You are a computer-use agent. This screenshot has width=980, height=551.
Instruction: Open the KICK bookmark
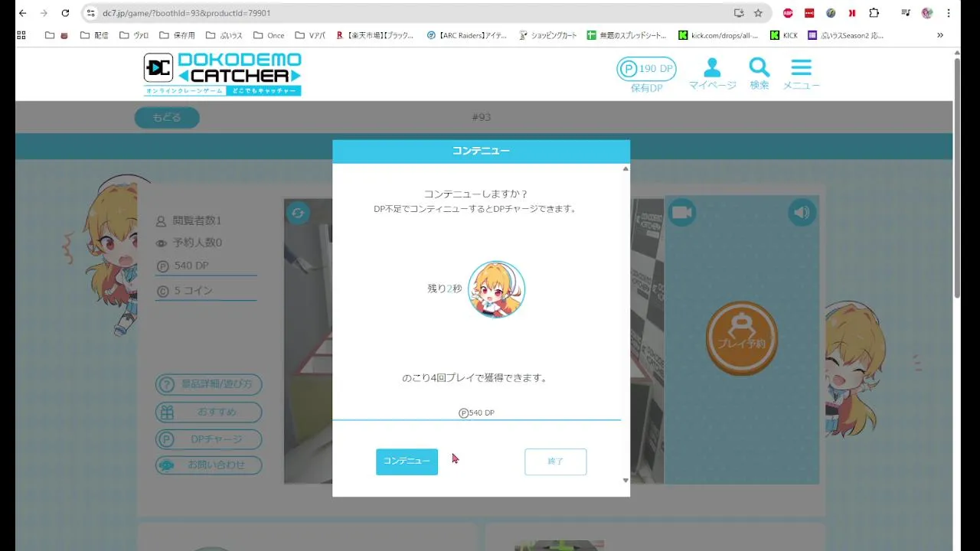point(784,35)
